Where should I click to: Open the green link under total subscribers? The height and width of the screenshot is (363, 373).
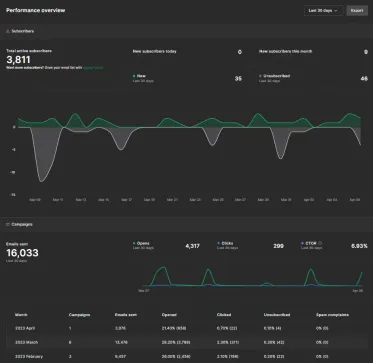(93, 68)
